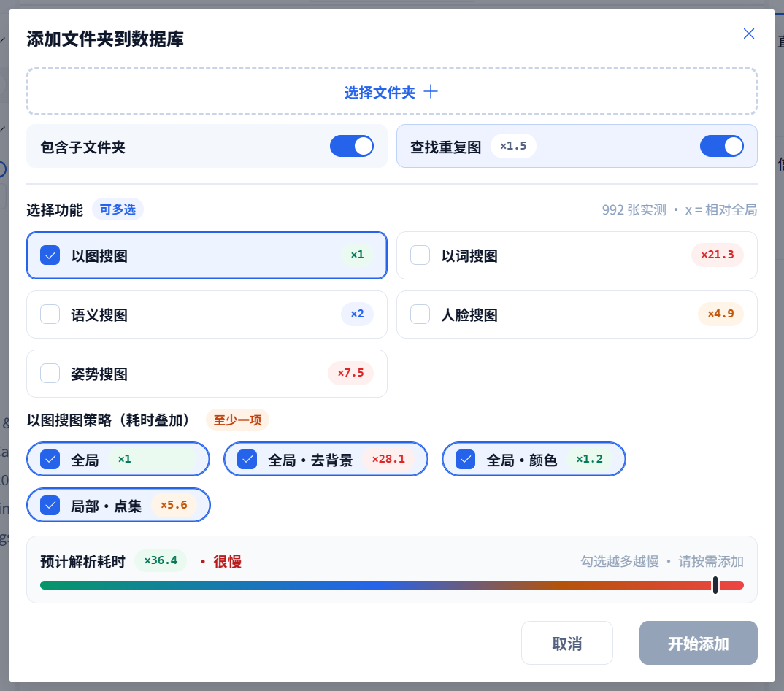Click the plus icon beside 选择文件夹
Viewport: 784px width, 691px height.
click(431, 91)
